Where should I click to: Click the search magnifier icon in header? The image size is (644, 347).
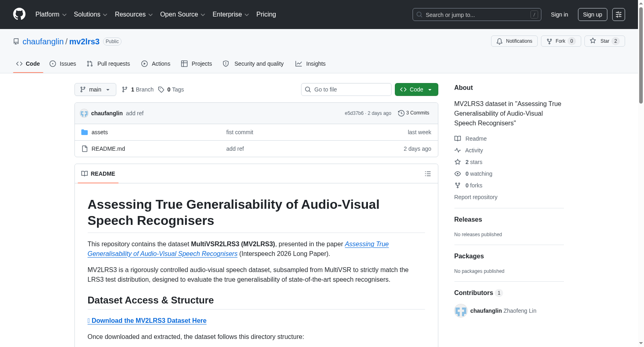coord(419,15)
